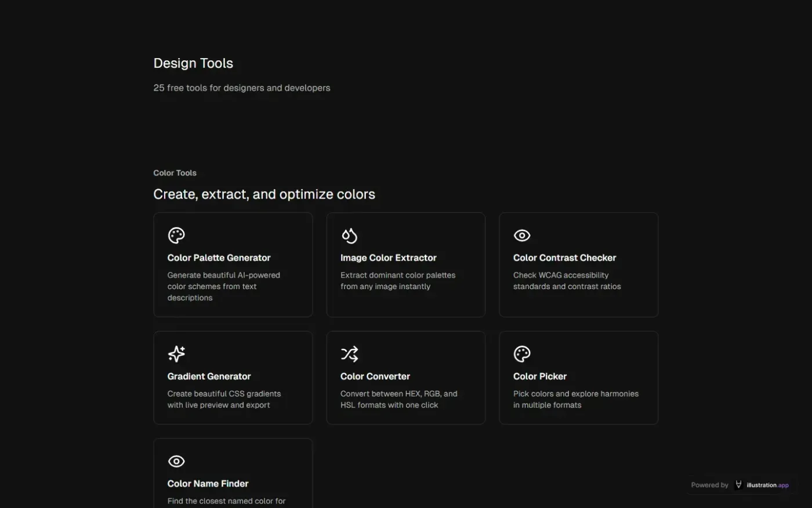Click 'Check WCAG accessibility standards' description text
The width and height of the screenshot is (812, 508).
(567, 280)
